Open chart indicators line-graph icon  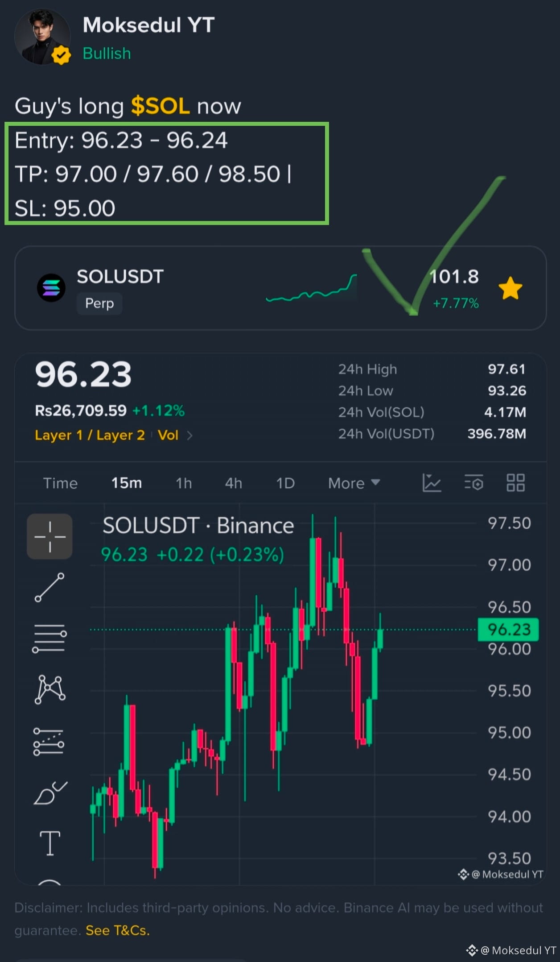pos(432,483)
